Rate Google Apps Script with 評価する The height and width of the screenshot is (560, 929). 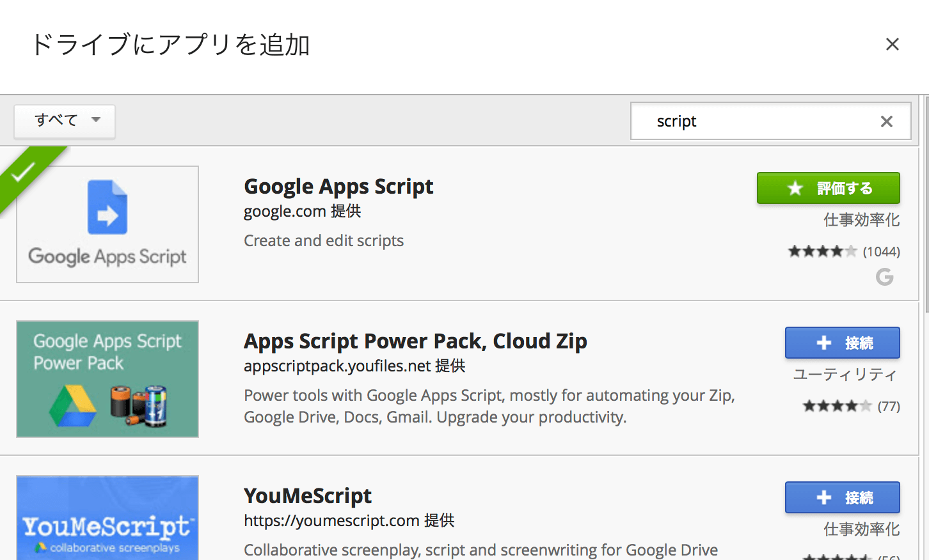[829, 188]
